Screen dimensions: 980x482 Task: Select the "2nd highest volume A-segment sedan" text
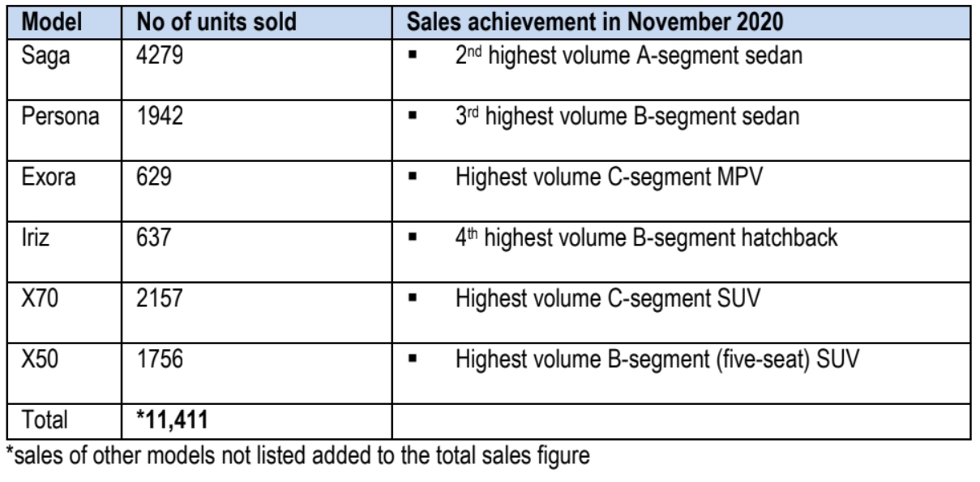(629, 58)
